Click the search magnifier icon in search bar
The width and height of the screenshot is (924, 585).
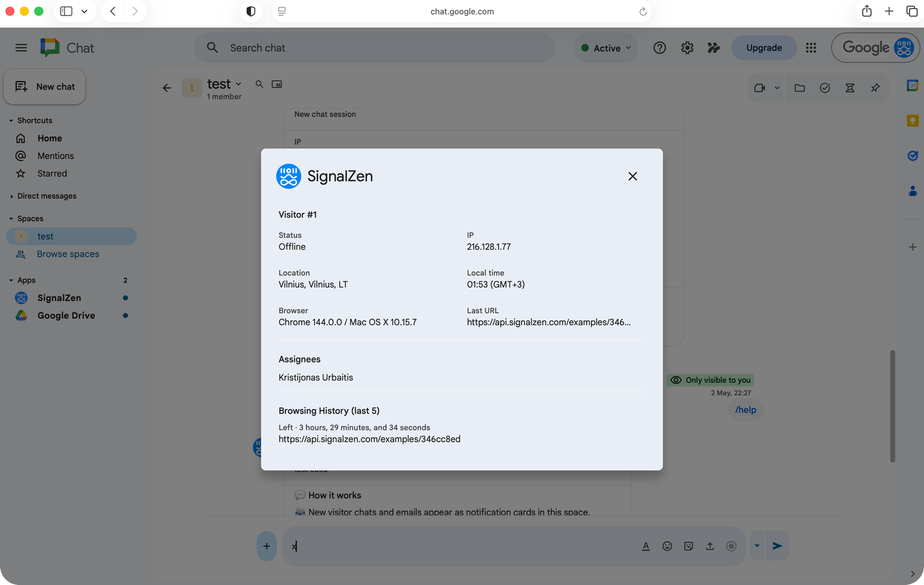click(212, 48)
